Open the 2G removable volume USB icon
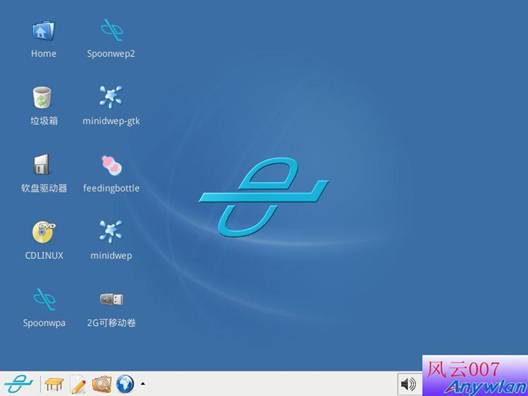Screen dimensions: 528x396 point(111,299)
